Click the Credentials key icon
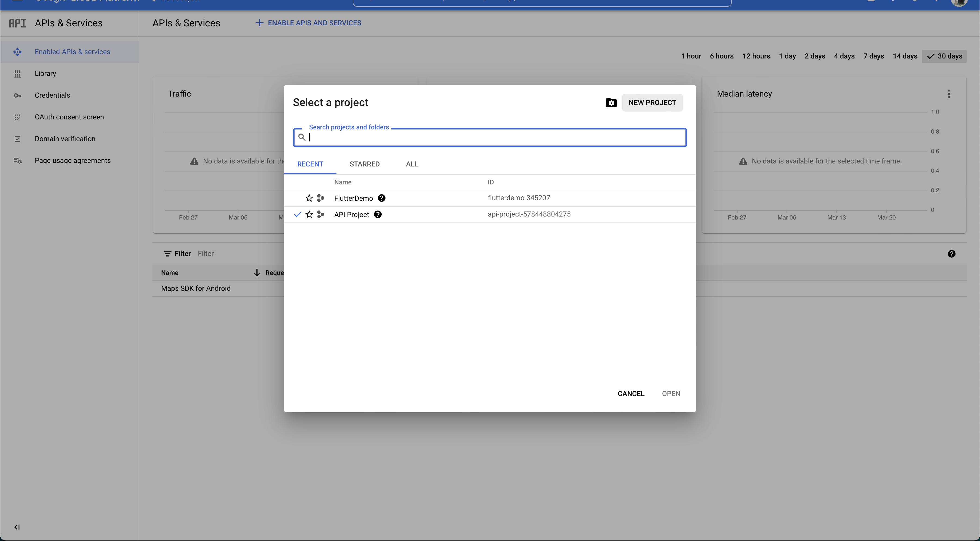This screenshot has width=980, height=541. [x=17, y=95]
